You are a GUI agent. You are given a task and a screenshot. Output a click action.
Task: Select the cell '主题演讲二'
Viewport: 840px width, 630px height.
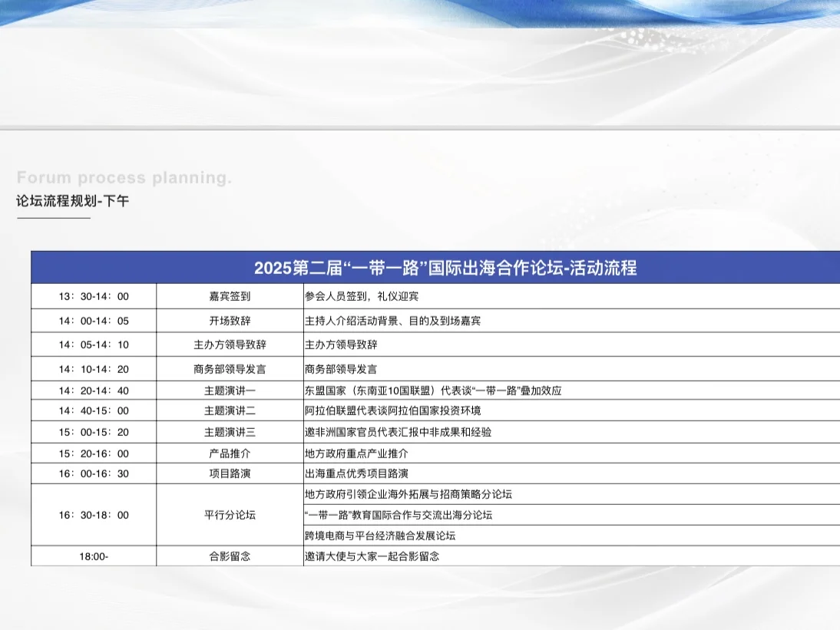coord(230,411)
